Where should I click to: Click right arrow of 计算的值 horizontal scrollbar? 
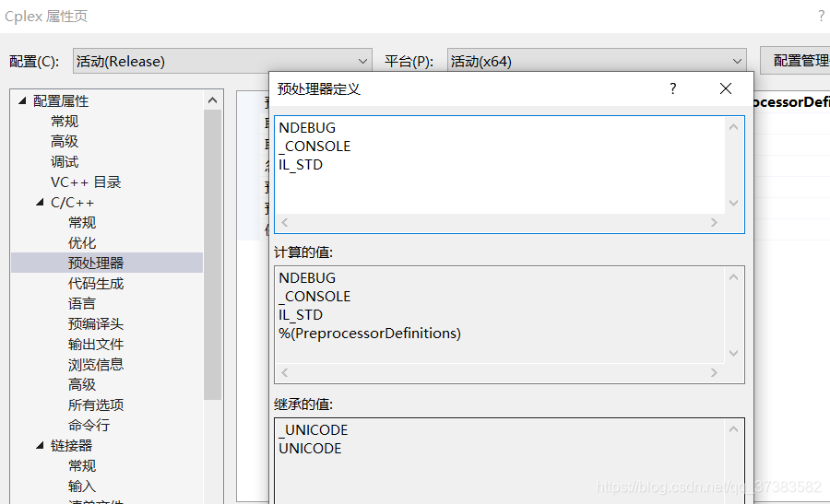(x=714, y=373)
